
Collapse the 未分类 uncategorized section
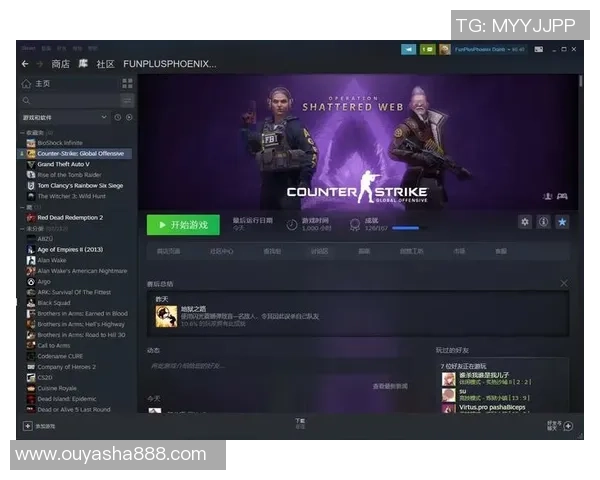[x=22, y=229]
